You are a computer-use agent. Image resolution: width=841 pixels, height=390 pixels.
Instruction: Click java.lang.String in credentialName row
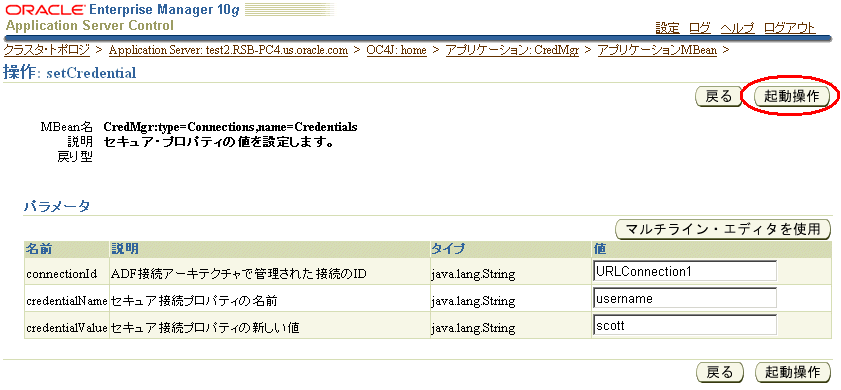(473, 301)
